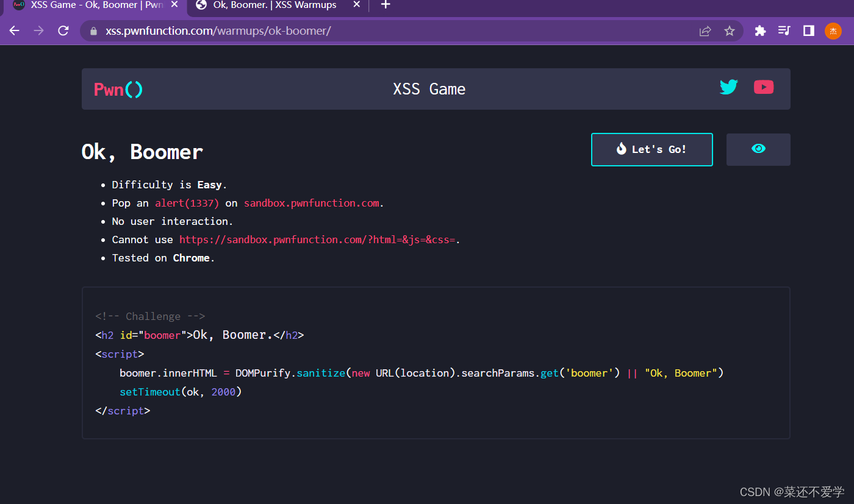Screen dimensions: 854x504
Task: Open the extensions puzzle icon
Action: (x=760, y=30)
